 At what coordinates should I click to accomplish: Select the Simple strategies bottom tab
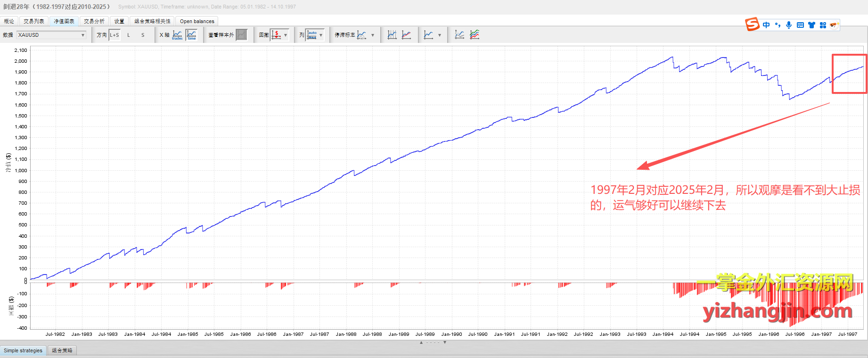click(23, 350)
